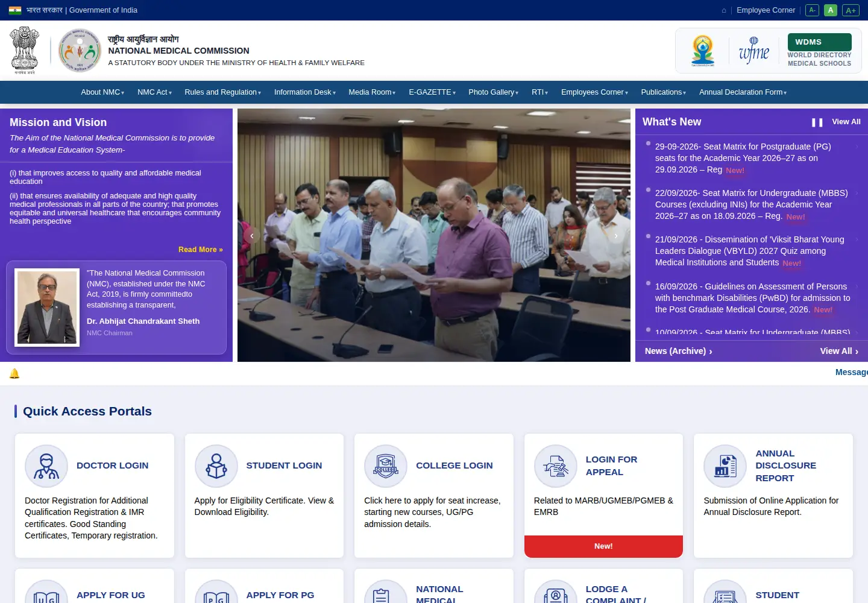Open the Publications menu
Image resolution: width=868 pixels, height=603 pixels.
pyautogui.click(x=664, y=92)
